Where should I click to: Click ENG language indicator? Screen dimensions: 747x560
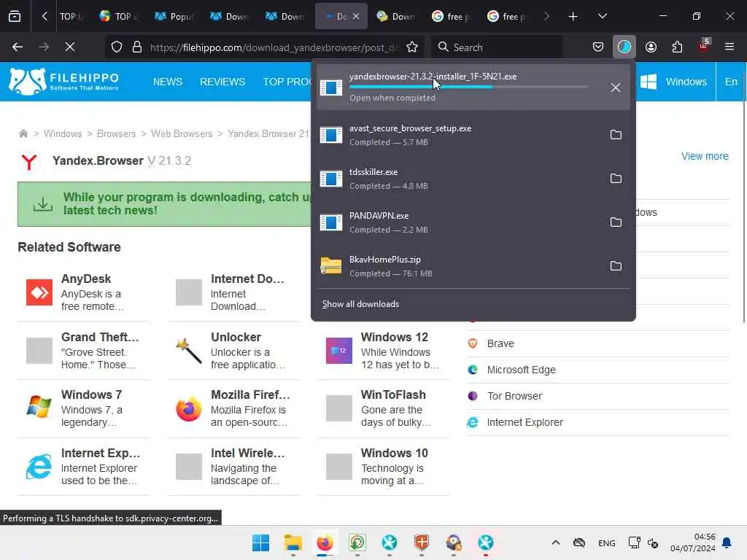606,542
